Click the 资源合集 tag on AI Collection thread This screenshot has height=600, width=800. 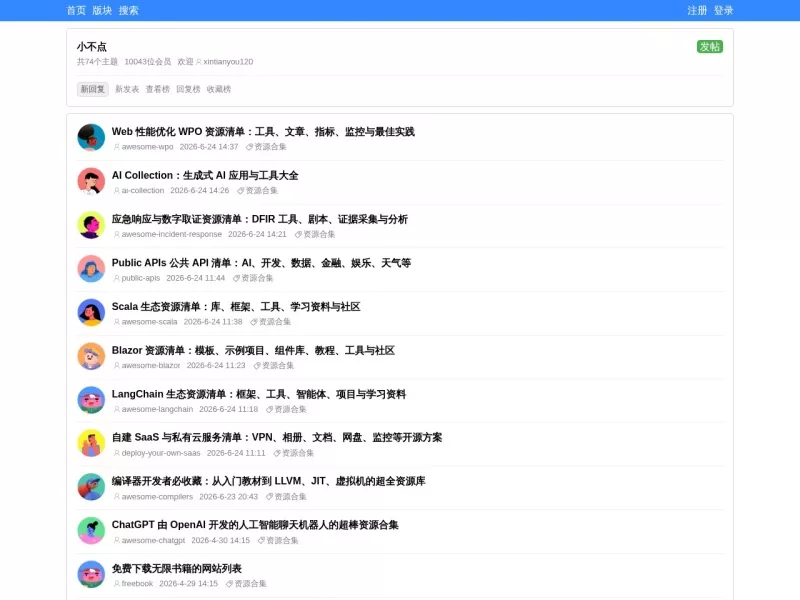258,191
